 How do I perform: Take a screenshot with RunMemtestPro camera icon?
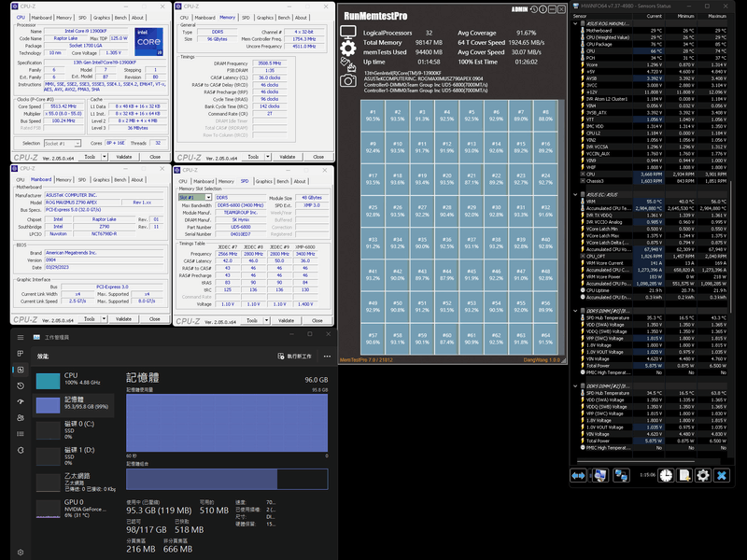347,80
